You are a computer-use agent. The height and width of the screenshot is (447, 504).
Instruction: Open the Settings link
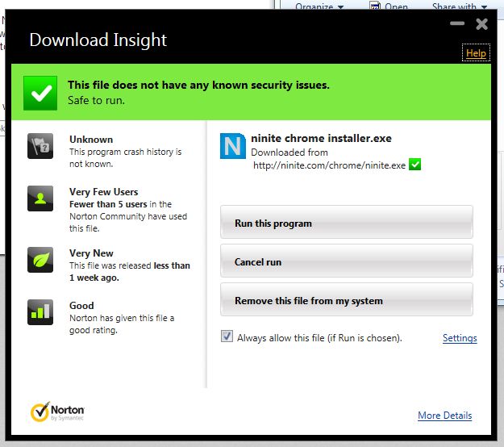[460, 338]
